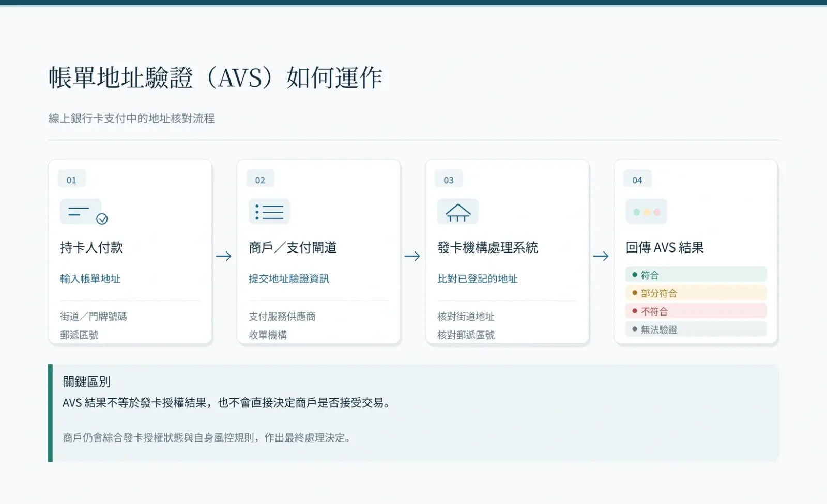This screenshot has width=827, height=504.
Task: Select the step number badge 04
Action: point(637,180)
